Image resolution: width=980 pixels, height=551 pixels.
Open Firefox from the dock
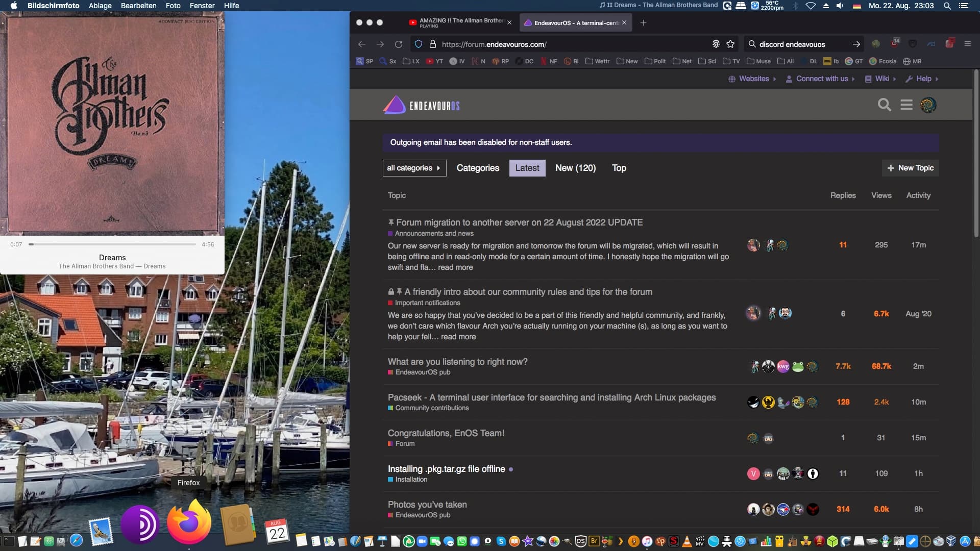pos(189,523)
